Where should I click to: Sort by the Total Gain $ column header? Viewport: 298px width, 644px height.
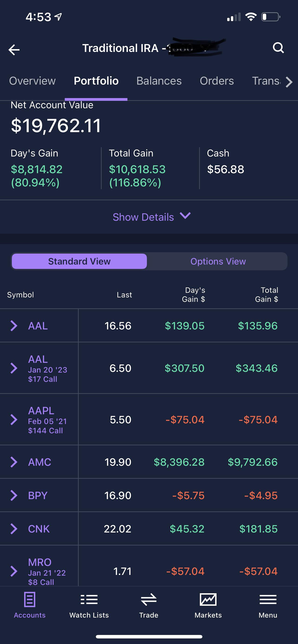pyautogui.click(x=266, y=294)
